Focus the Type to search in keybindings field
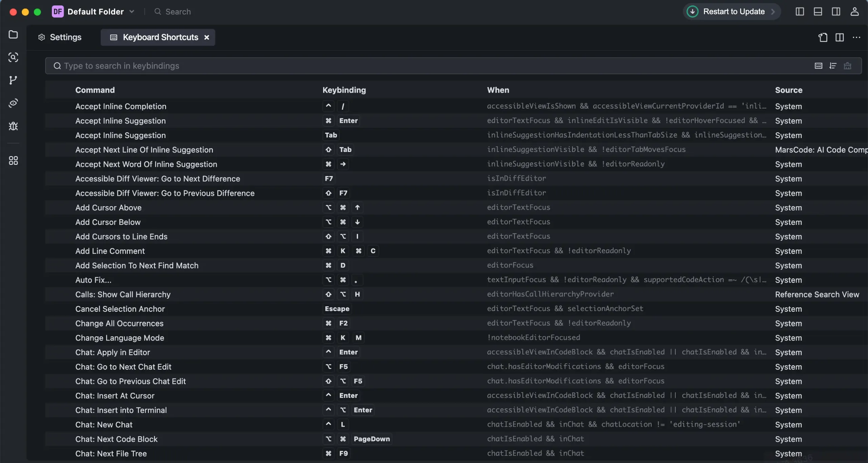Image resolution: width=868 pixels, height=463 pixels. [407, 66]
